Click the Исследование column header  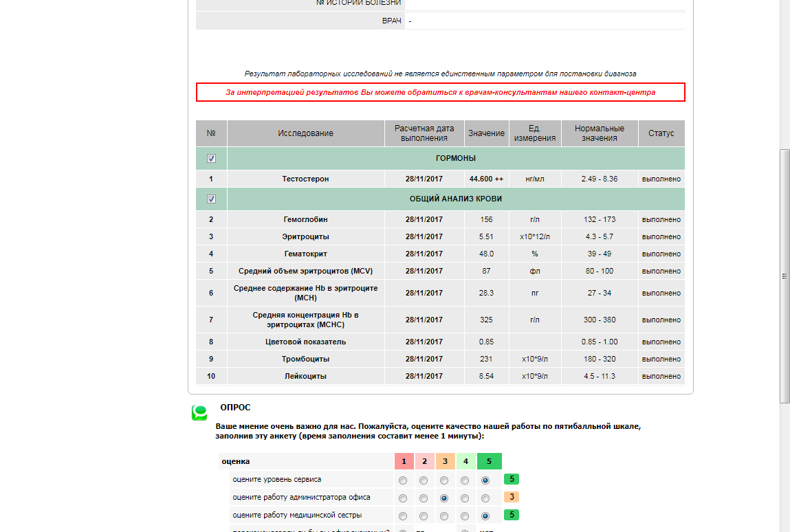pyautogui.click(x=305, y=133)
